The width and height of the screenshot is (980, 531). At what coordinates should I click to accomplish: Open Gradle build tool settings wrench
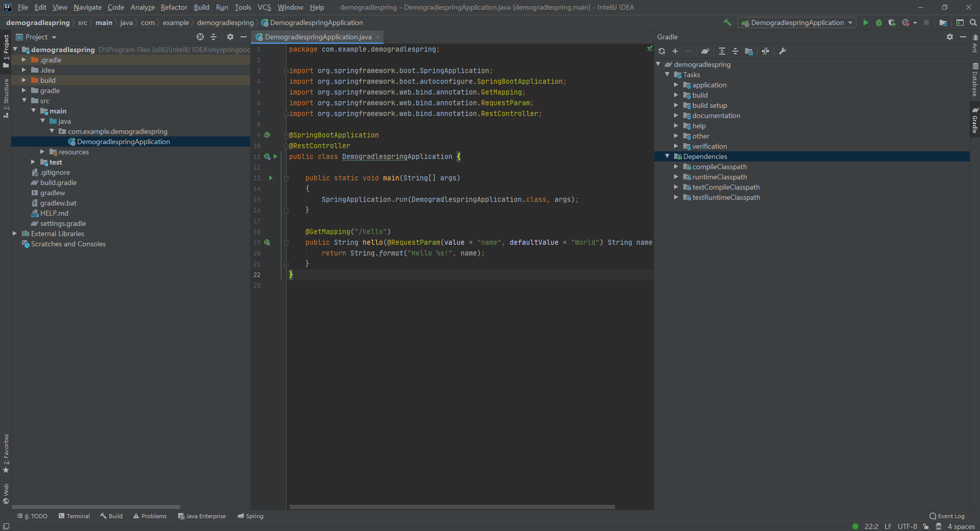point(782,51)
